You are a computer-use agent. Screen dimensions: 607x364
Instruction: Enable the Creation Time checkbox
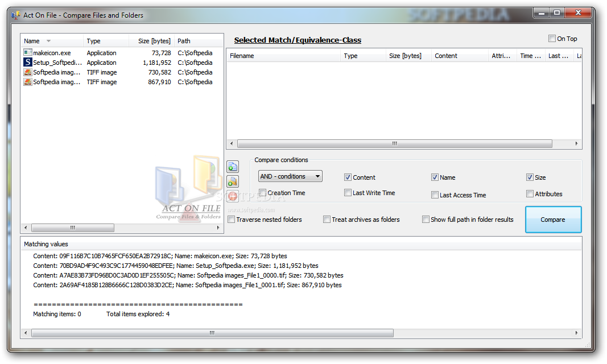click(x=262, y=192)
